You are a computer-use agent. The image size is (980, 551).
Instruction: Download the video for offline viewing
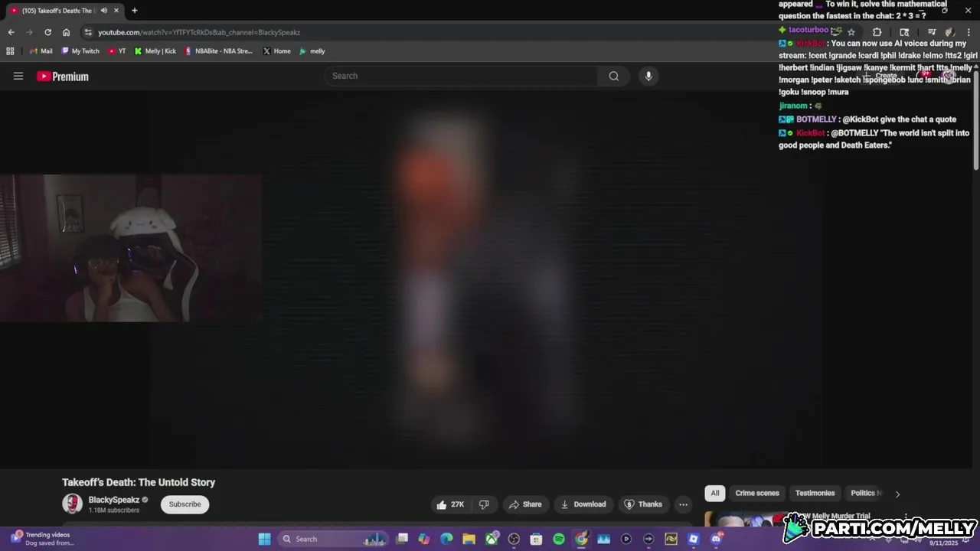coord(583,504)
